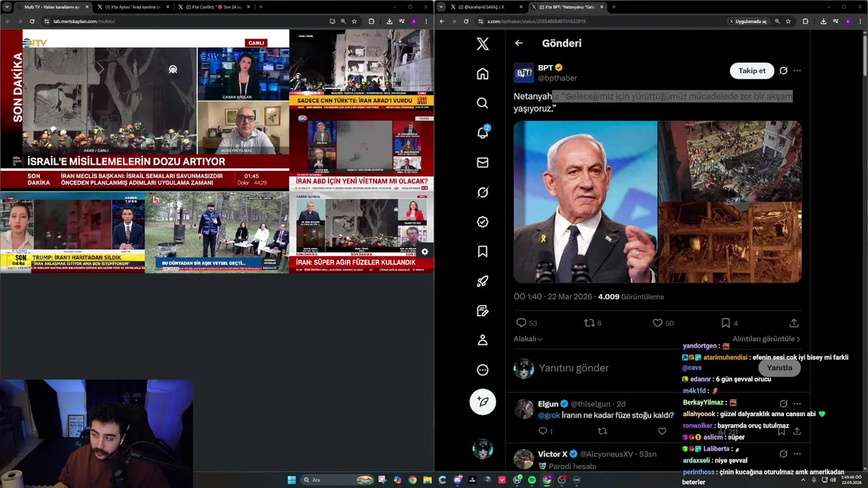Screen dimensions: 868x488
Task: Show hidden system tray icons
Action: (x=804, y=480)
